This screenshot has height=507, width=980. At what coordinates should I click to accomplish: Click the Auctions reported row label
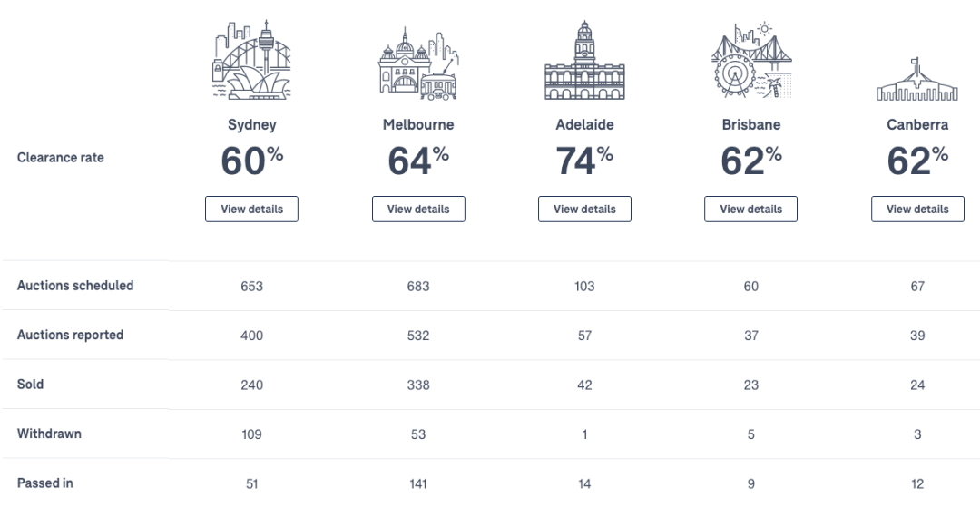tap(70, 335)
